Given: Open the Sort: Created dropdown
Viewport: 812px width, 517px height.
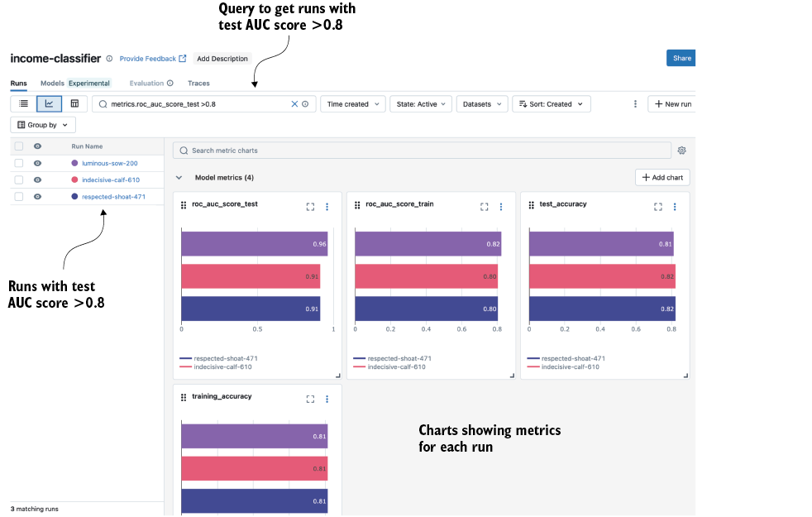Looking at the screenshot, I should pos(551,104).
